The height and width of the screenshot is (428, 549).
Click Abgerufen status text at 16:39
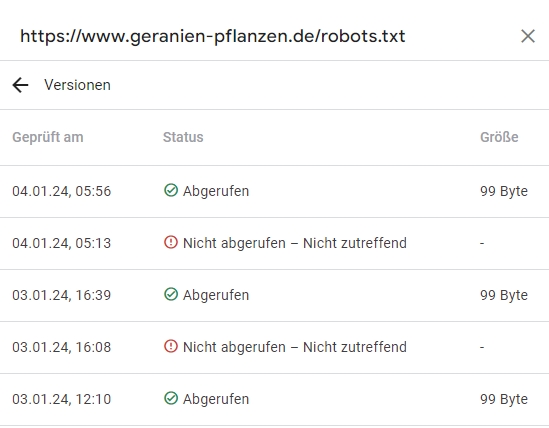coord(216,295)
